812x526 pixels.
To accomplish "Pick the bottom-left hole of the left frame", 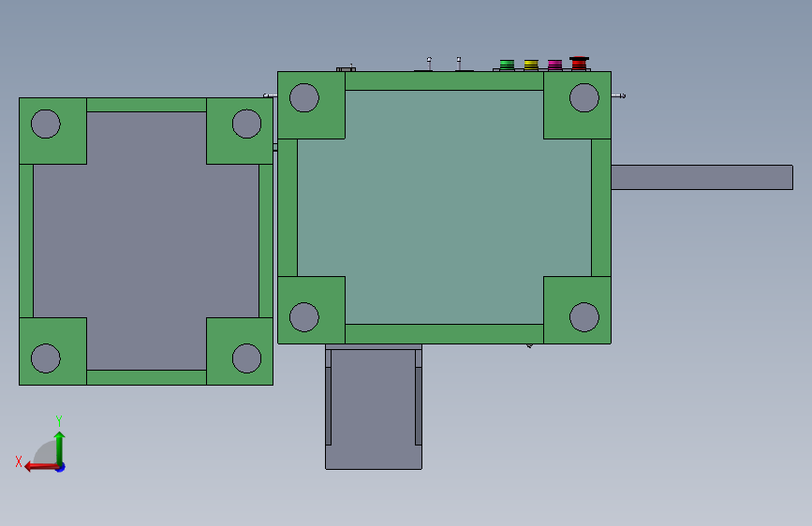I will (x=46, y=358).
